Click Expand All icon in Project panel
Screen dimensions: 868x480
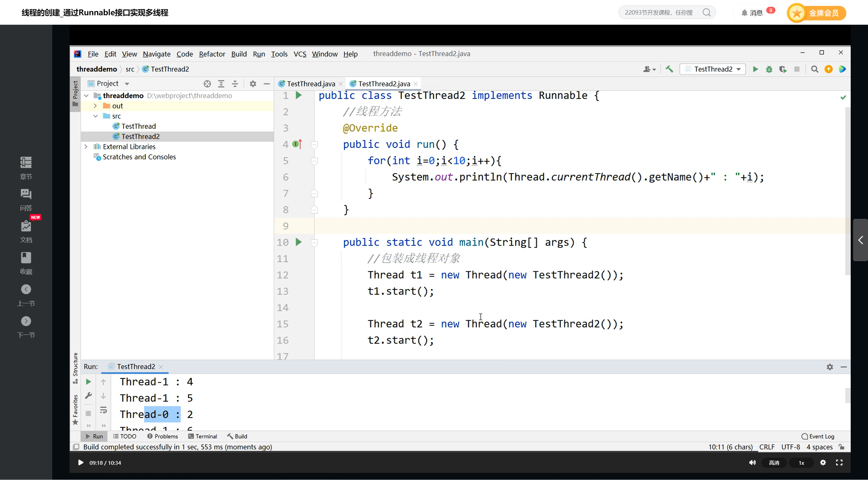coord(221,84)
